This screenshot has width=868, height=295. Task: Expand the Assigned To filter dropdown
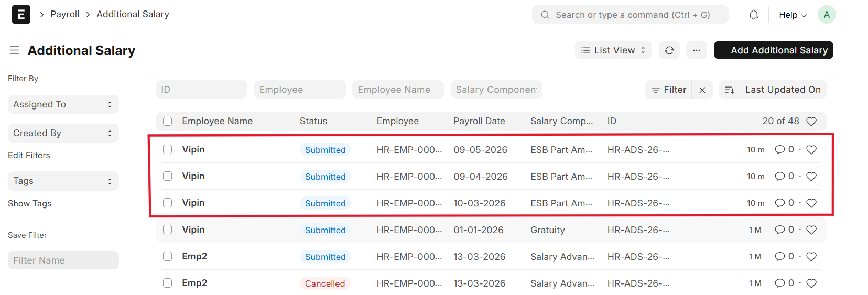click(x=63, y=104)
